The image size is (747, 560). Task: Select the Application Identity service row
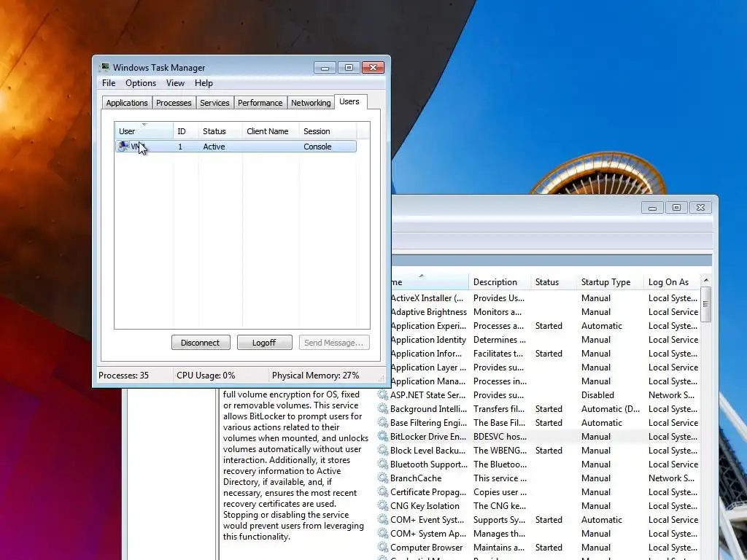[x=546, y=340]
